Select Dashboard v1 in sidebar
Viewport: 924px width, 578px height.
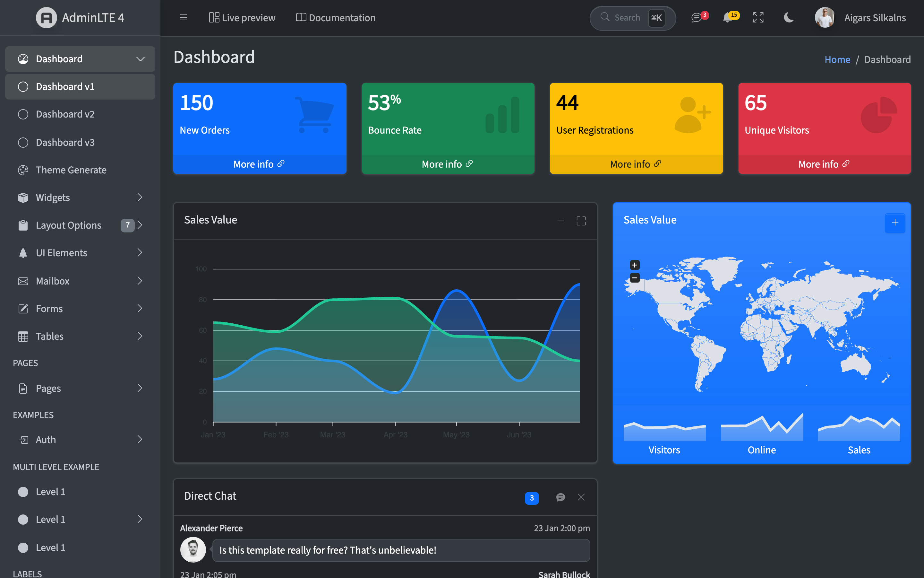tap(80, 87)
